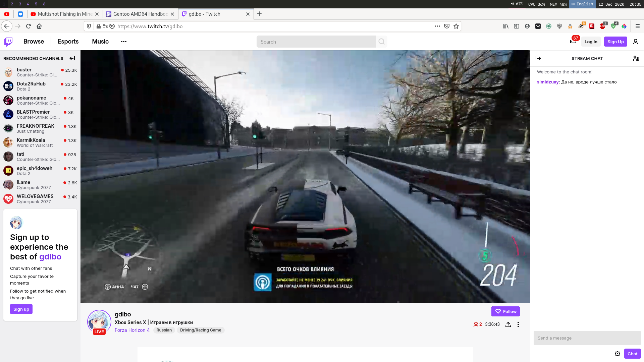Open Dota2RuHub recommended channel

40,86
